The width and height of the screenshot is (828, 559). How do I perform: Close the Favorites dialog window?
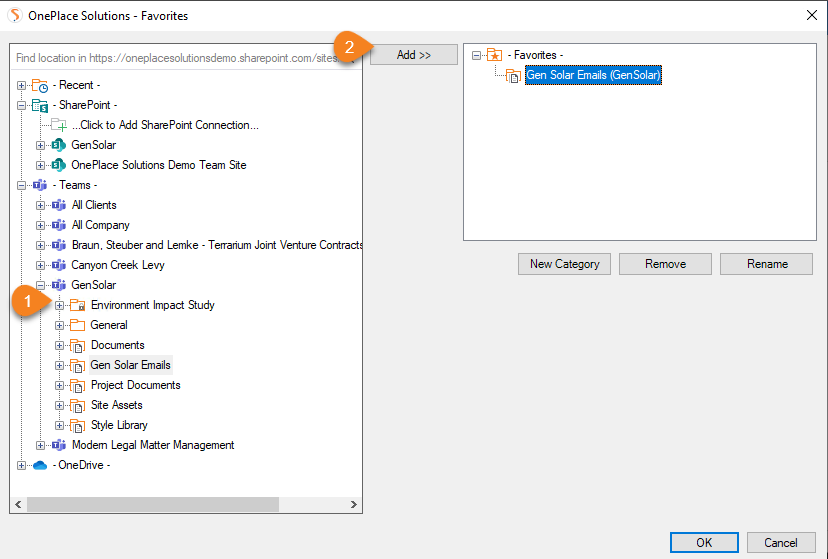812,15
